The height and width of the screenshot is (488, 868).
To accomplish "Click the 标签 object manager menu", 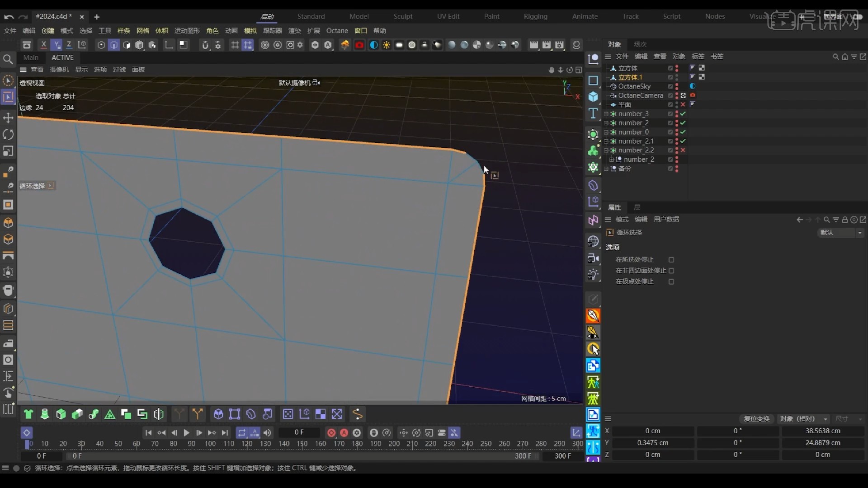I will point(698,56).
